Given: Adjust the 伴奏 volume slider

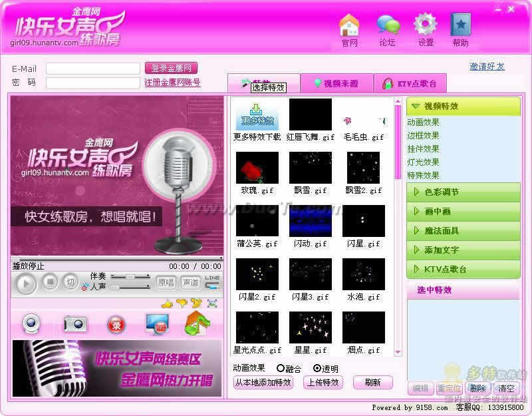Looking at the screenshot, I should pyautogui.click(x=130, y=276).
